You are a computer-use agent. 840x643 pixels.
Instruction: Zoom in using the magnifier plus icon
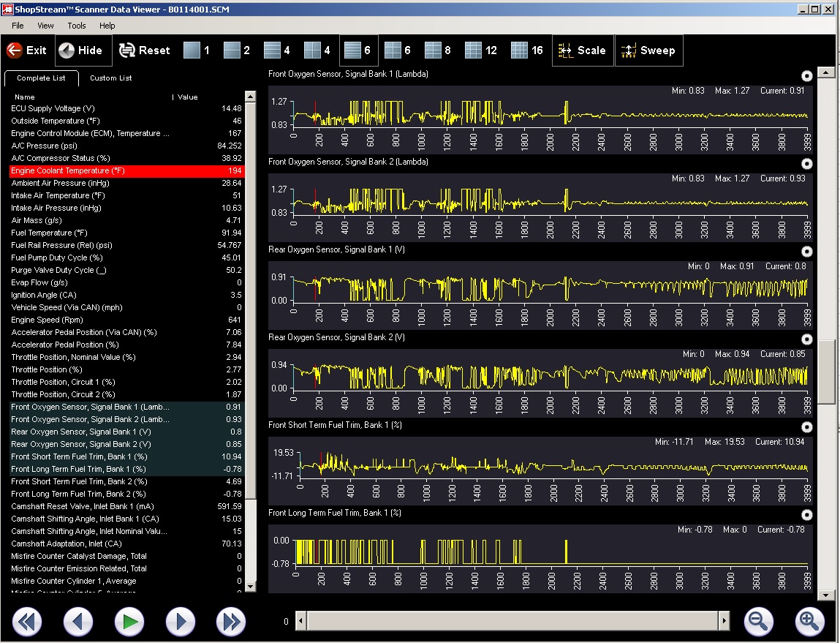(808, 622)
